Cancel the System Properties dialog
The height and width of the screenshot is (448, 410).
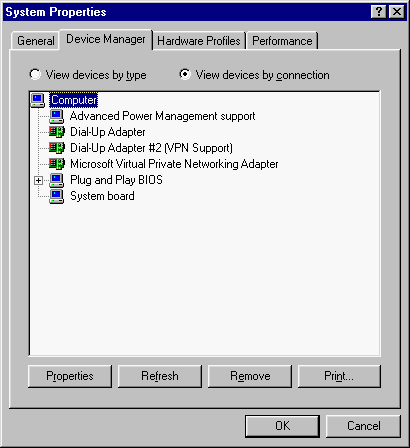[x=363, y=426]
